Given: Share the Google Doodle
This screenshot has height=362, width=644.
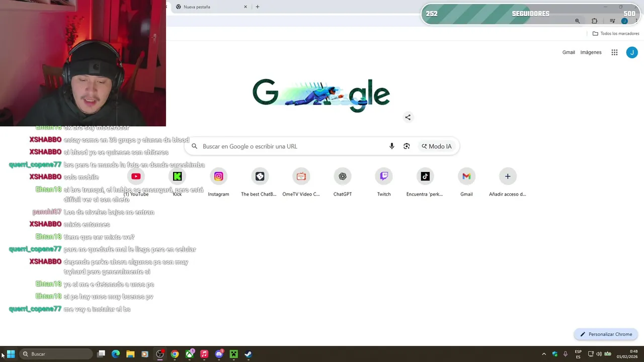Looking at the screenshot, I should pyautogui.click(x=408, y=117).
